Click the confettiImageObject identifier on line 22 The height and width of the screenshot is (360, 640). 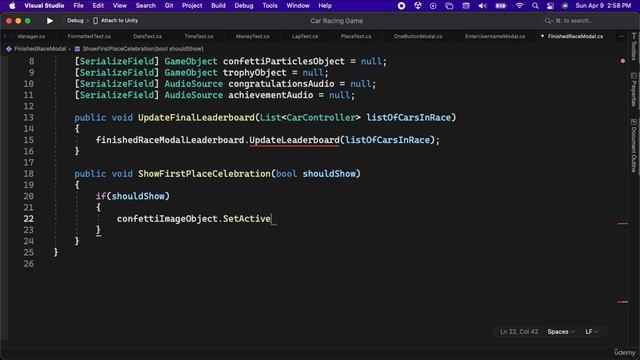pos(167,219)
